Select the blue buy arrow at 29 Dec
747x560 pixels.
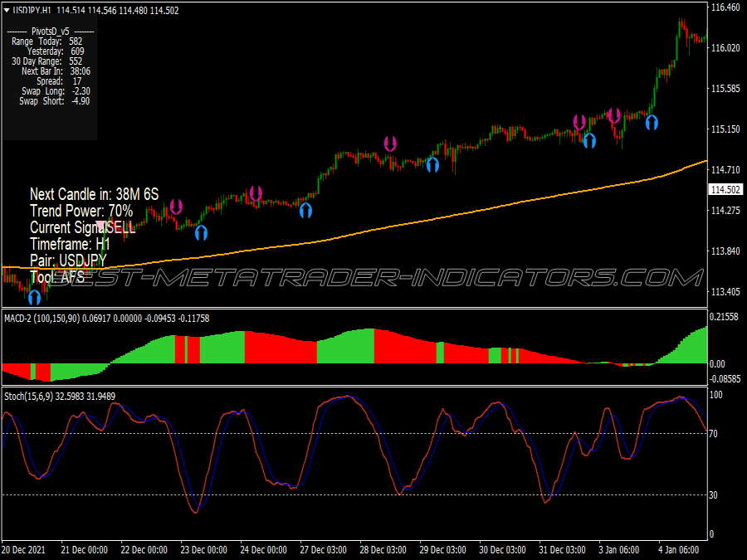click(432, 165)
